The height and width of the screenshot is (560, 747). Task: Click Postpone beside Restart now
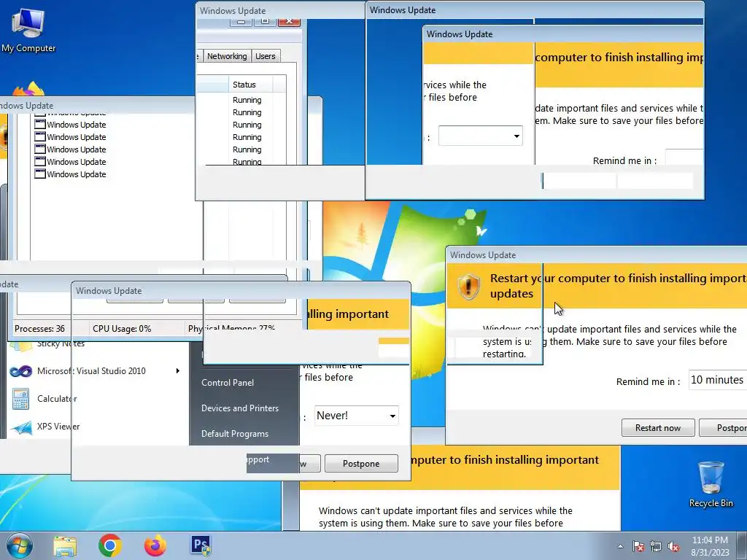point(723,427)
